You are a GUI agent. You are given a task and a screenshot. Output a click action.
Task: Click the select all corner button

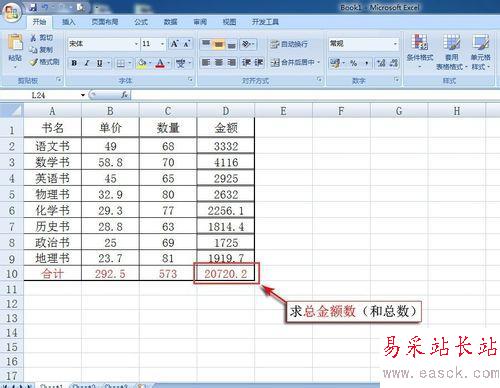tap(12, 111)
